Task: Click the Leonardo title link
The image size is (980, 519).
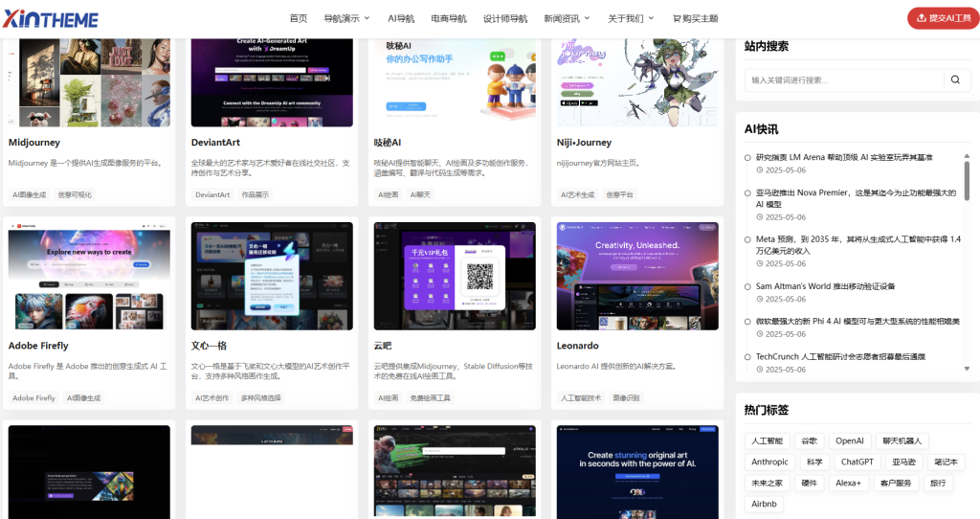Action: [x=577, y=346]
